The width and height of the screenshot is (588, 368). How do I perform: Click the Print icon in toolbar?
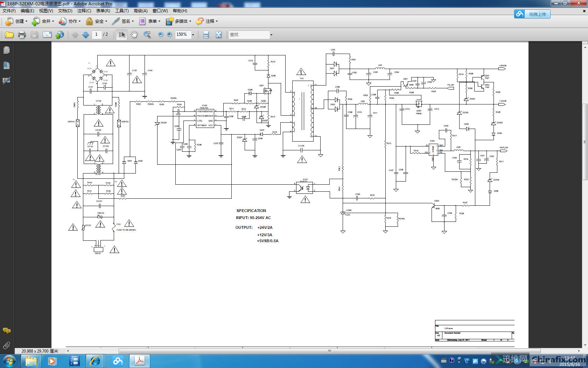pos(22,35)
